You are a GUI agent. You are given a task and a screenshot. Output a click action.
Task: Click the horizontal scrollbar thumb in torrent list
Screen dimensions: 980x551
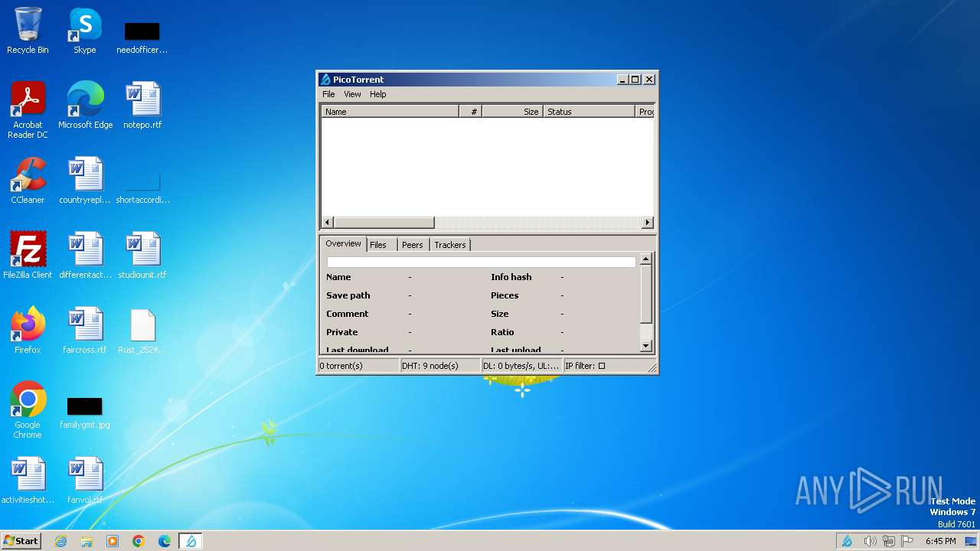(384, 223)
